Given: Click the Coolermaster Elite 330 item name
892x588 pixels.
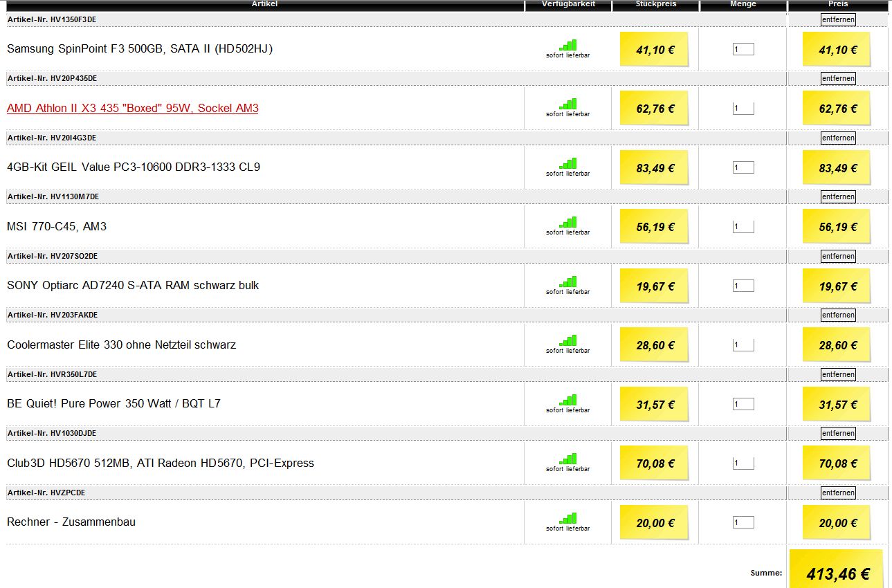Looking at the screenshot, I should click(x=121, y=345).
